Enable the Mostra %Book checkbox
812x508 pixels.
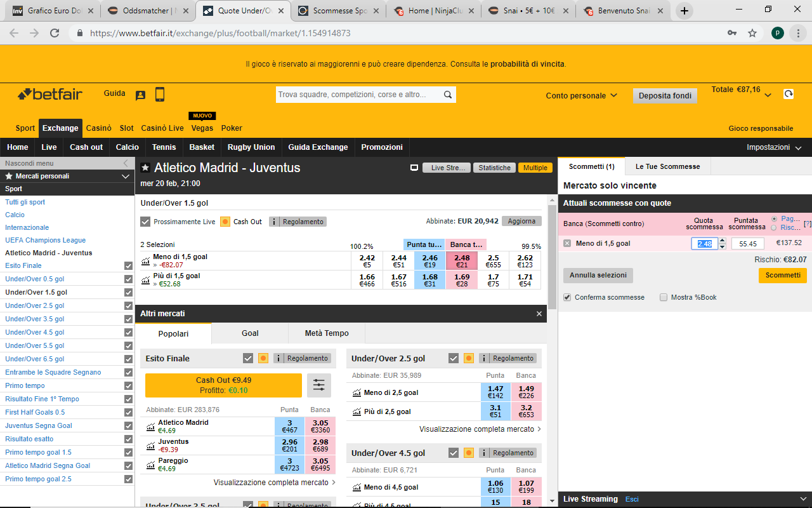[664, 297]
